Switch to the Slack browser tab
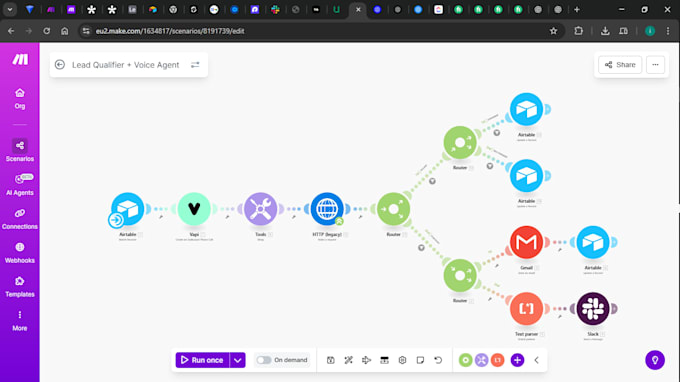Viewport: 680px width, 382px height. [x=275, y=10]
